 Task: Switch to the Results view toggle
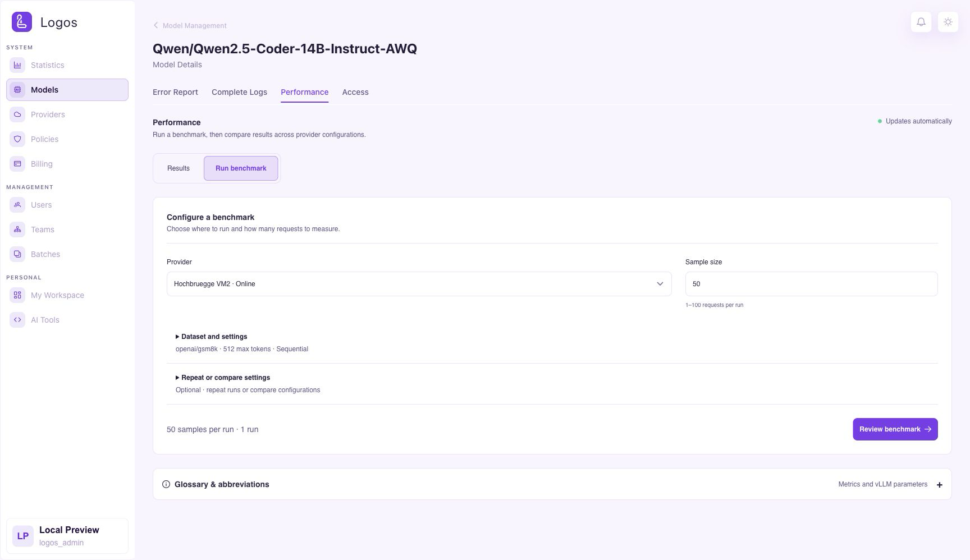point(179,168)
